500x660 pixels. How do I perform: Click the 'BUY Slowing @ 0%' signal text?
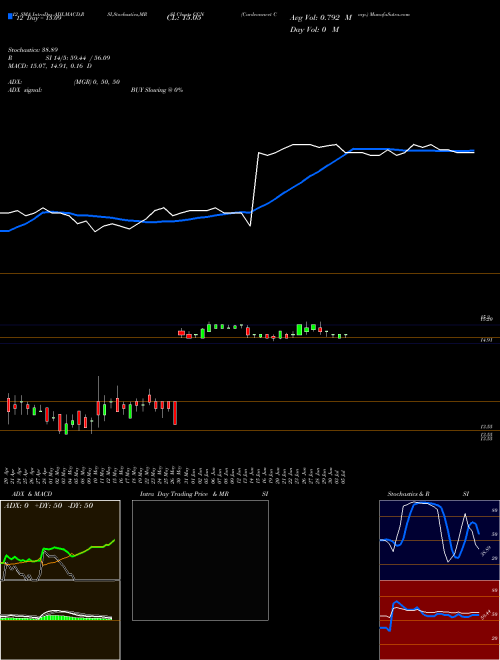pos(157,90)
